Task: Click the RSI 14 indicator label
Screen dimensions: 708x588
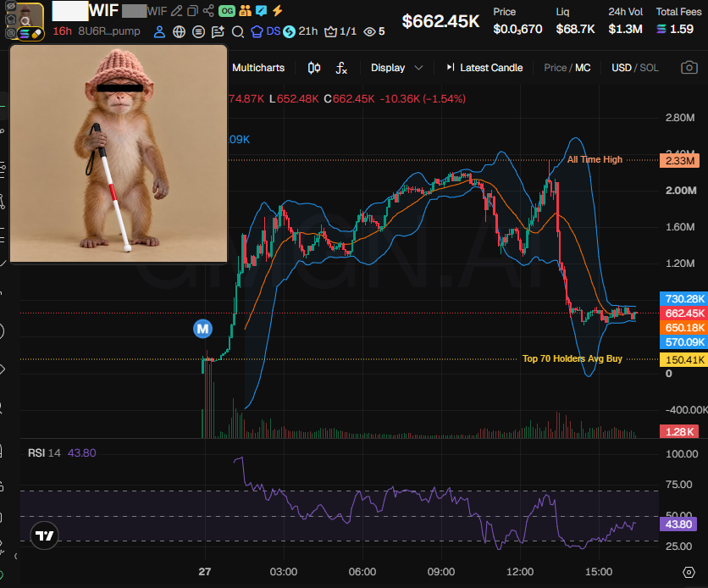Action: [x=44, y=453]
